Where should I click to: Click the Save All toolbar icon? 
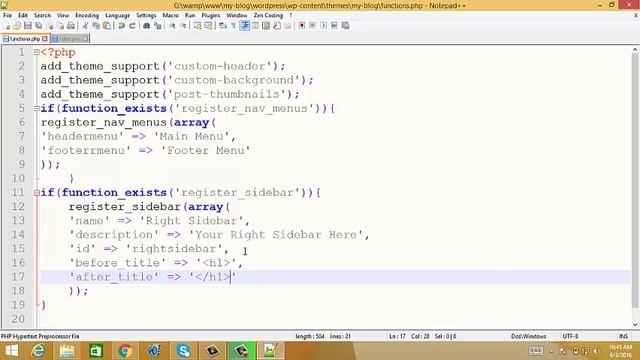[39, 26]
